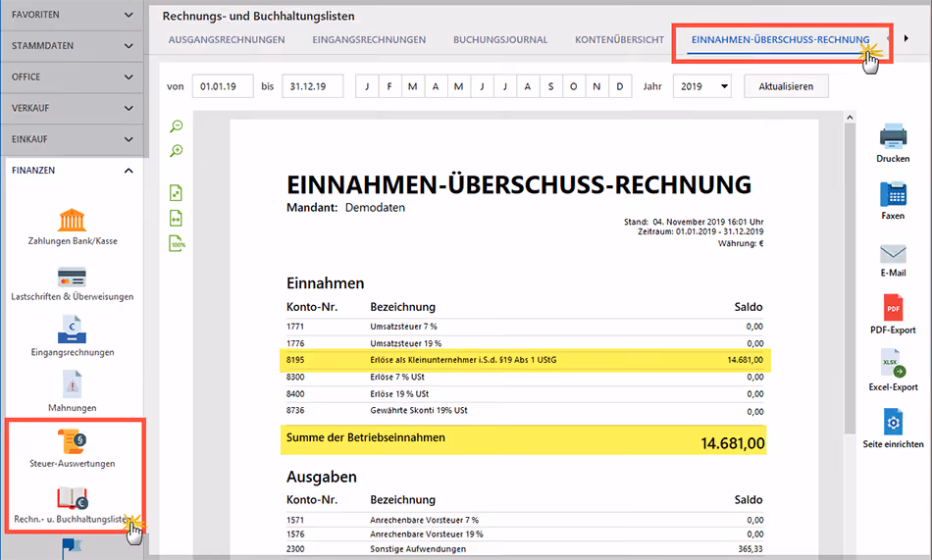Click row 8736 Gewährte Skonti 19% USt
The width and height of the screenshot is (932, 560).
[525, 410]
